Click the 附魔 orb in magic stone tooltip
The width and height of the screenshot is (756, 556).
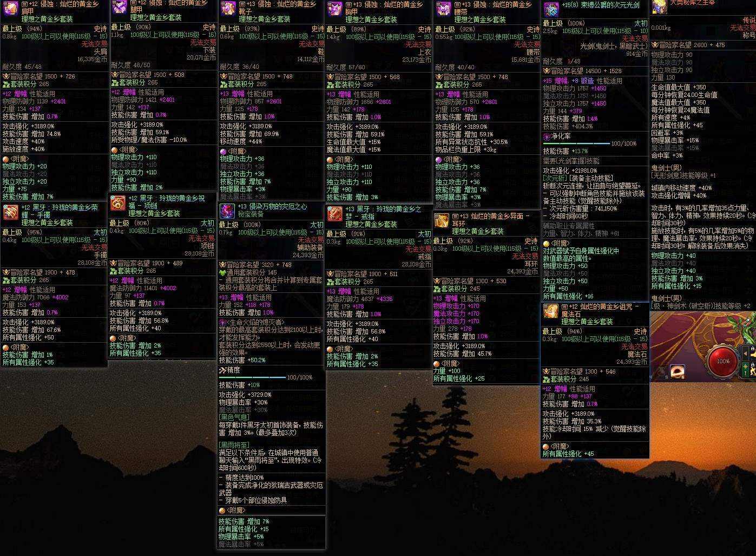click(546, 447)
